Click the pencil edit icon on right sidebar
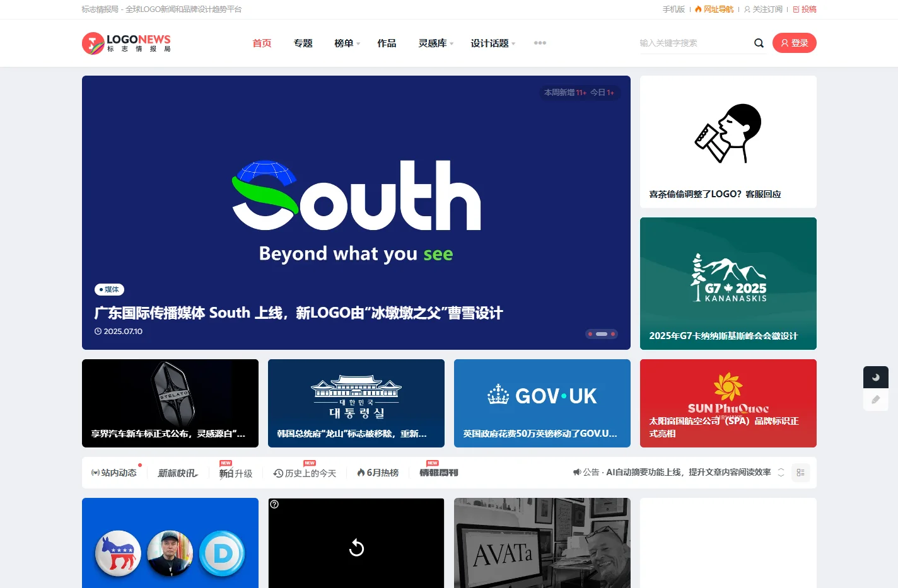The width and height of the screenshot is (898, 588). 876,400
